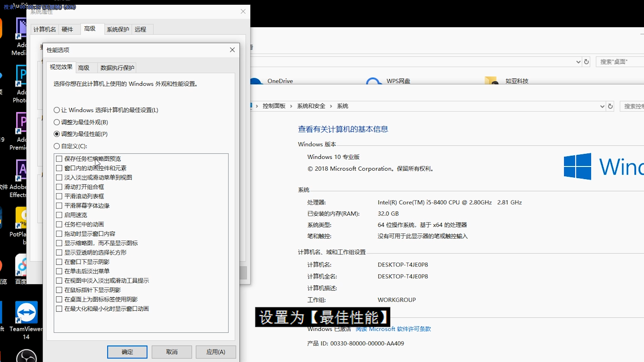
Task: Click 控制面板 in the address breadcrumb
Action: [274, 106]
